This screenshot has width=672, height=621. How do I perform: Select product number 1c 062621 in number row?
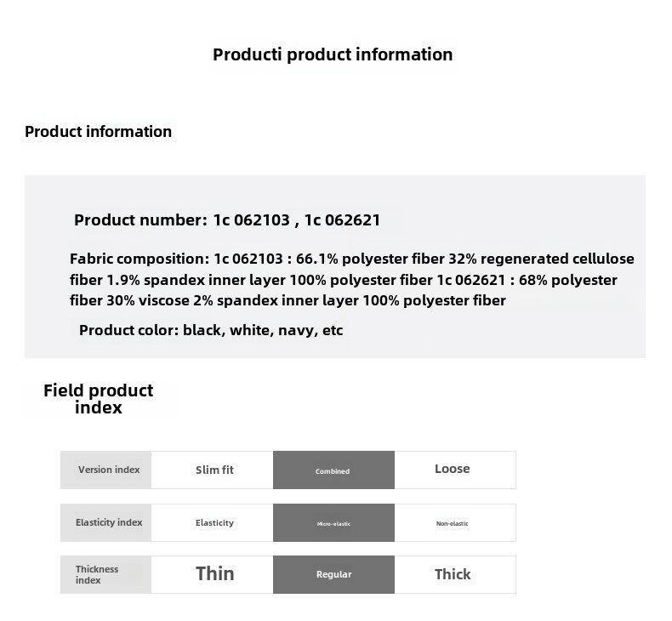coord(342,220)
